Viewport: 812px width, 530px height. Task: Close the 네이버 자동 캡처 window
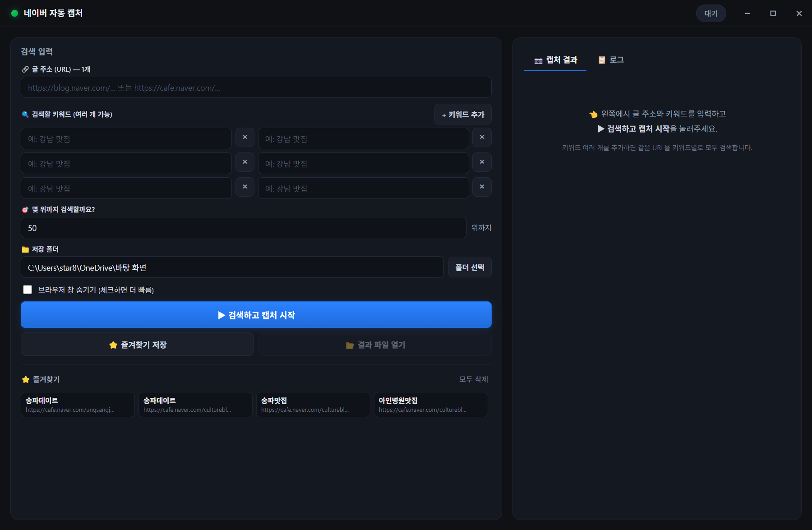tap(799, 14)
